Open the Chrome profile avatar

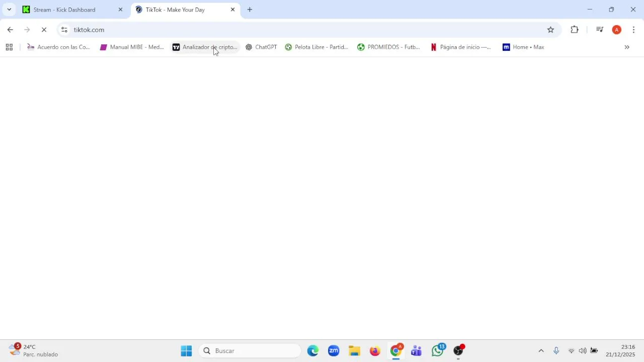(617, 30)
